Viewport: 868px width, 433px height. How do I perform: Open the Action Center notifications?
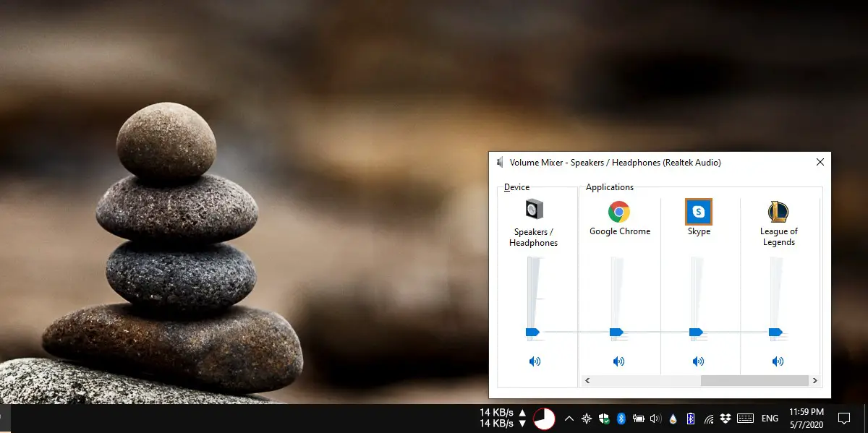click(x=843, y=418)
